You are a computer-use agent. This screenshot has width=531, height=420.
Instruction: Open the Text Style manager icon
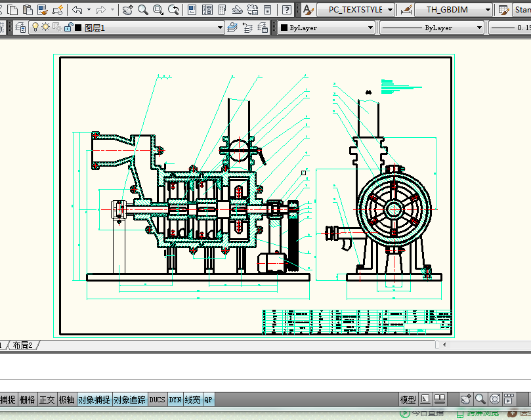pyautogui.click(x=308, y=10)
